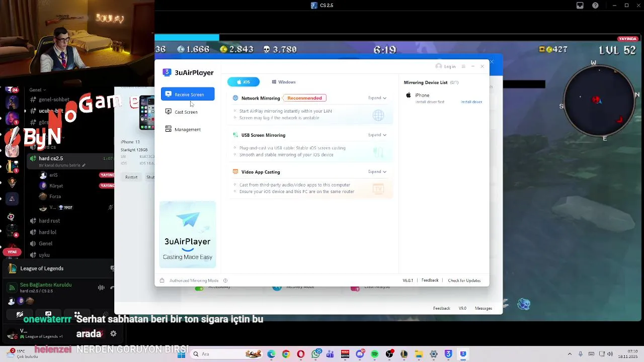Click the 3uAirPlayer logo icon

pos(167,72)
